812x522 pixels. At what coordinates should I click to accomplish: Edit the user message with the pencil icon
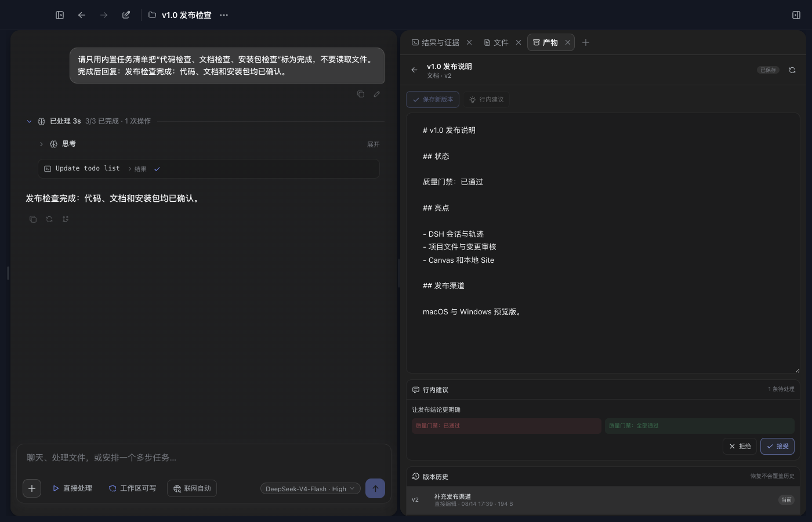pyautogui.click(x=377, y=94)
